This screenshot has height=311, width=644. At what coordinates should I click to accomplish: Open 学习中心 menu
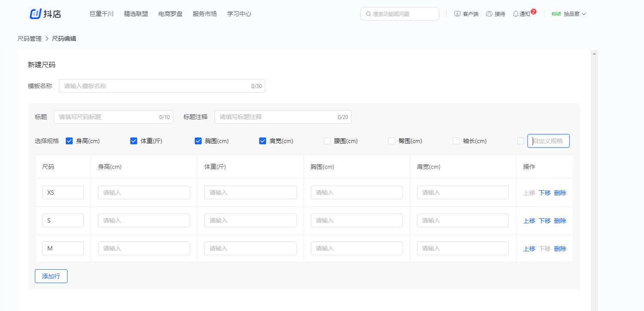pyautogui.click(x=239, y=14)
